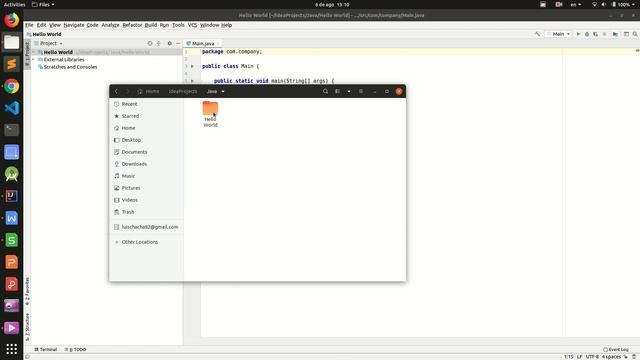Open Google Chrome from the dock
640x360 pixels.
[11, 86]
